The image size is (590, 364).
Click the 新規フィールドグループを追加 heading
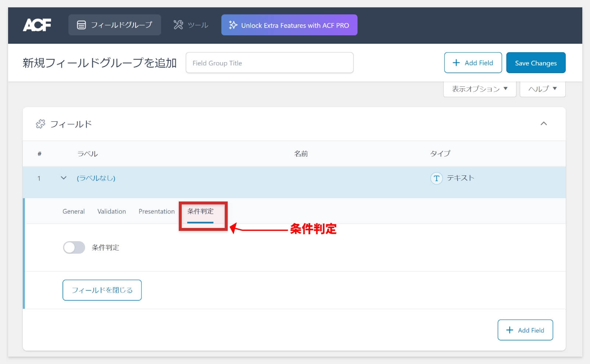click(x=100, y=63)
